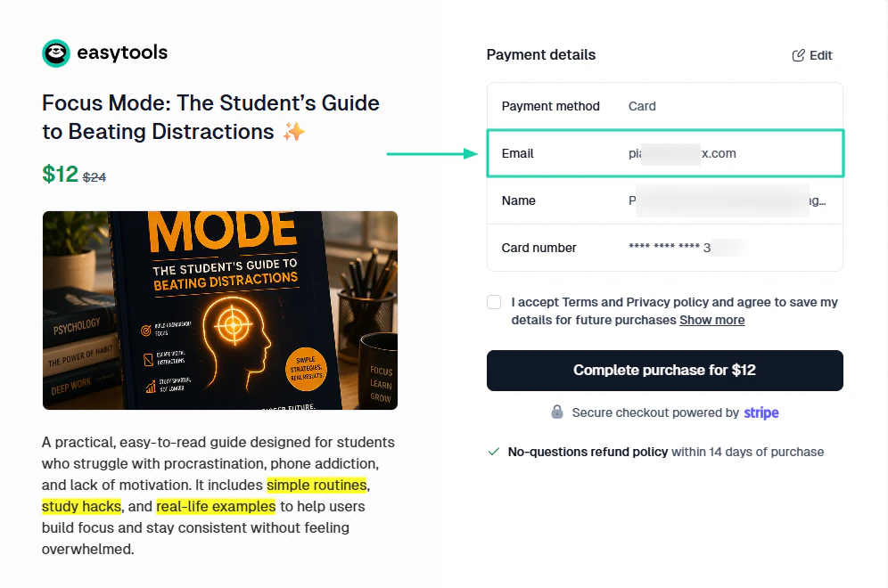Click the easytools brand name text
Screen dimensions: 888x588
(x=122, y=53)
